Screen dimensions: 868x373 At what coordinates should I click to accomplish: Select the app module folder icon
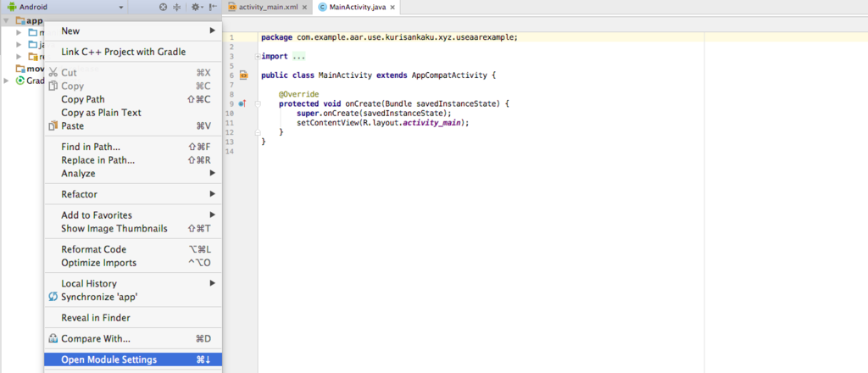click(20, 21)
